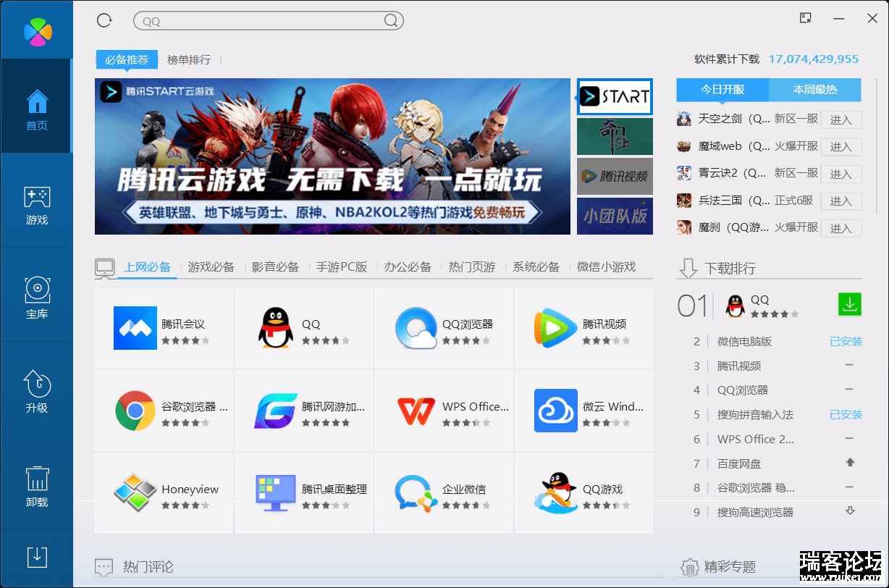Click 进入 button for 天空之剑
The width and height of the screenshot is (889, 588).
click(x=840, y=119)
